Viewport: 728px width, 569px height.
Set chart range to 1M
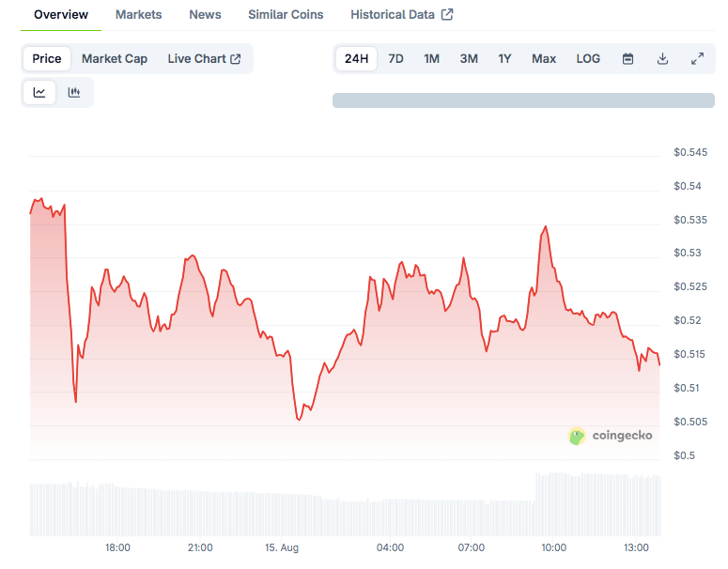click(x=431, y=58)
